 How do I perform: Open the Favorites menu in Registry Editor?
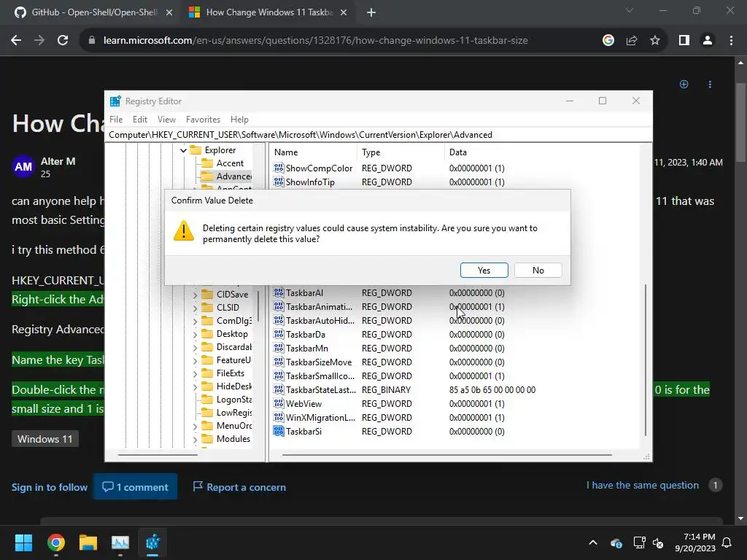pos(203,120)
